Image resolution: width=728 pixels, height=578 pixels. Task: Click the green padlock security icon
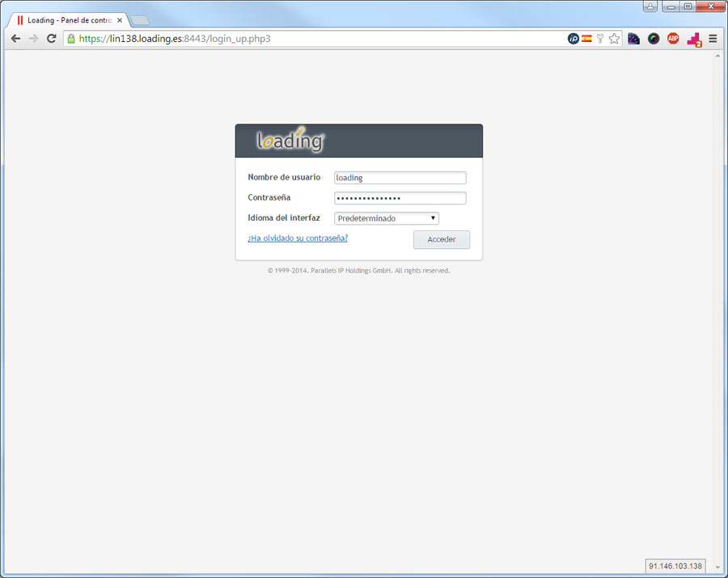[71, 39]
